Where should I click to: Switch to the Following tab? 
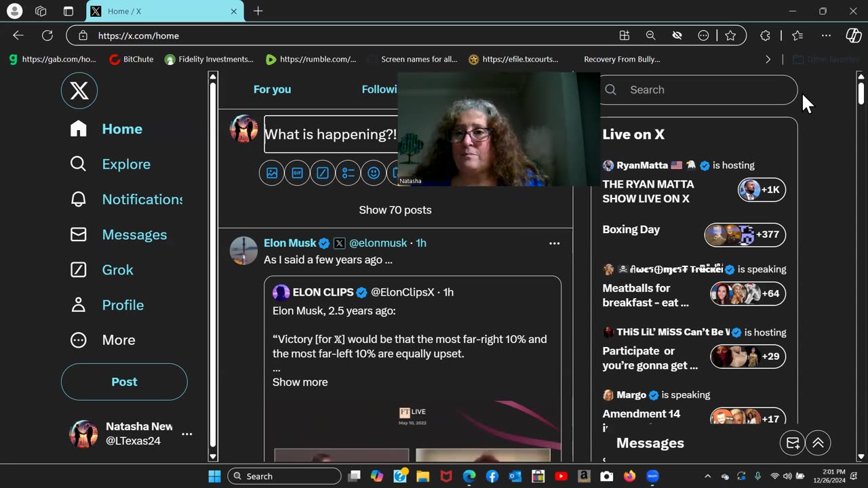(x=380, y=89)
